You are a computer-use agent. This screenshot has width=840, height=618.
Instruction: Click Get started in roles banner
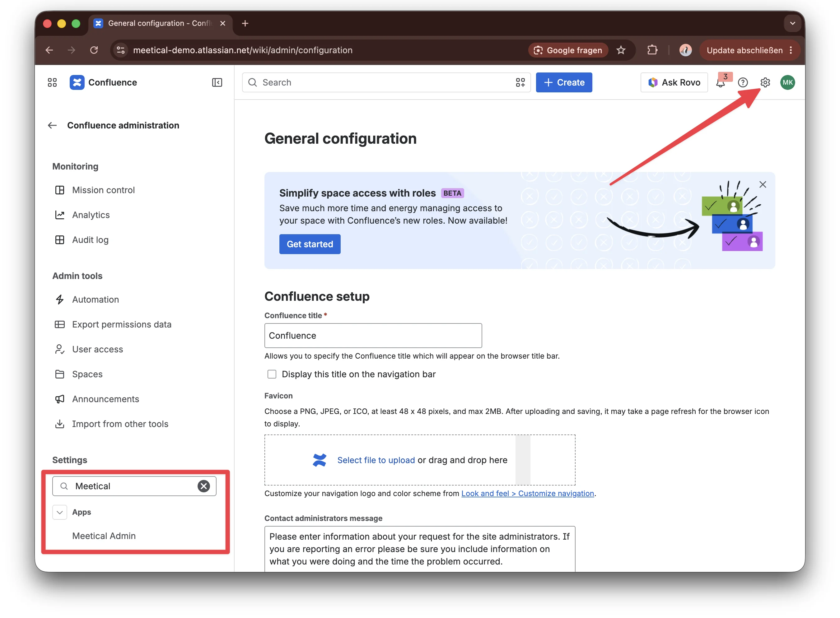point(310,244)
